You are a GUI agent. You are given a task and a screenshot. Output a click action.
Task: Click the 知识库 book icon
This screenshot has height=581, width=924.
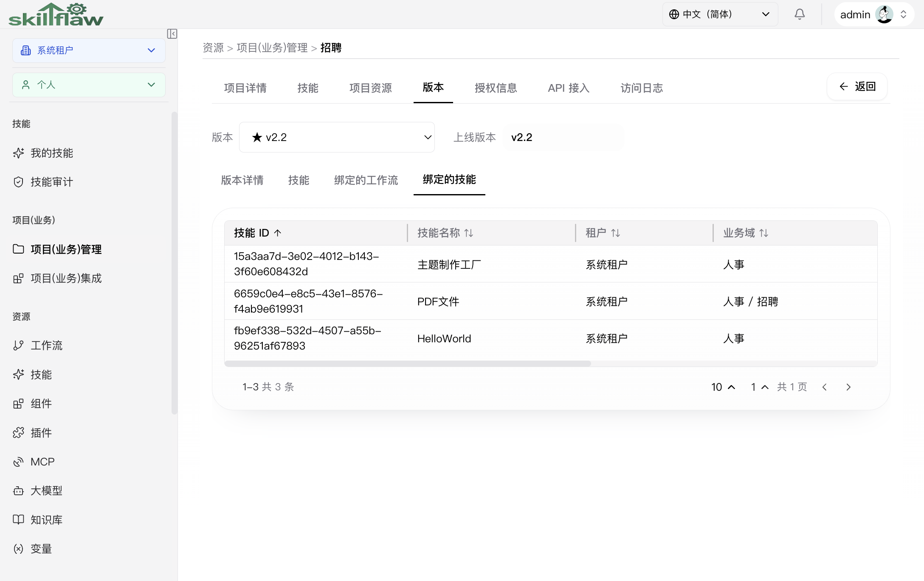point(18,519)
